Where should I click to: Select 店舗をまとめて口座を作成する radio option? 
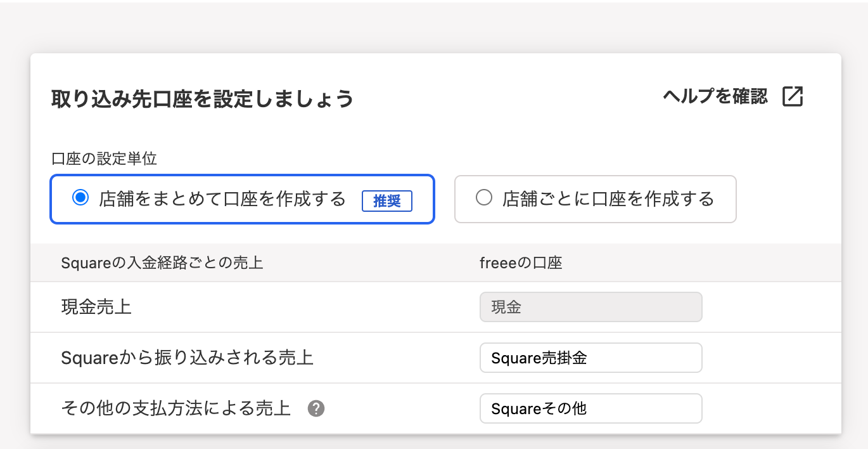pyautogui.click(x=80, y=198)
